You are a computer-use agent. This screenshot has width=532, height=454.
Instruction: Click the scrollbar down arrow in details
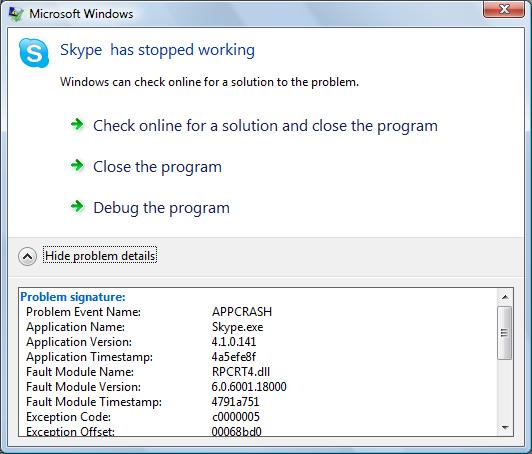505,428
